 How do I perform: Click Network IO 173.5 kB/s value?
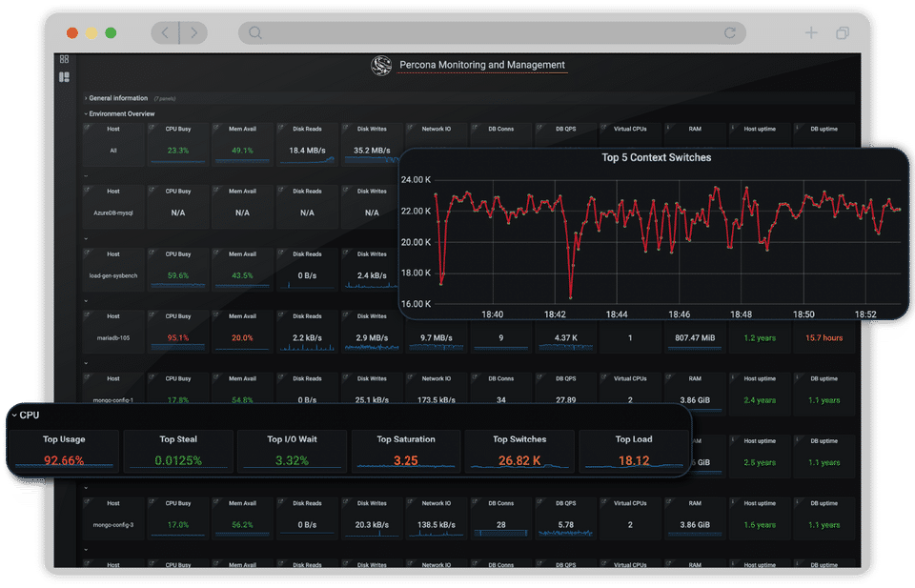coord(436,400)
